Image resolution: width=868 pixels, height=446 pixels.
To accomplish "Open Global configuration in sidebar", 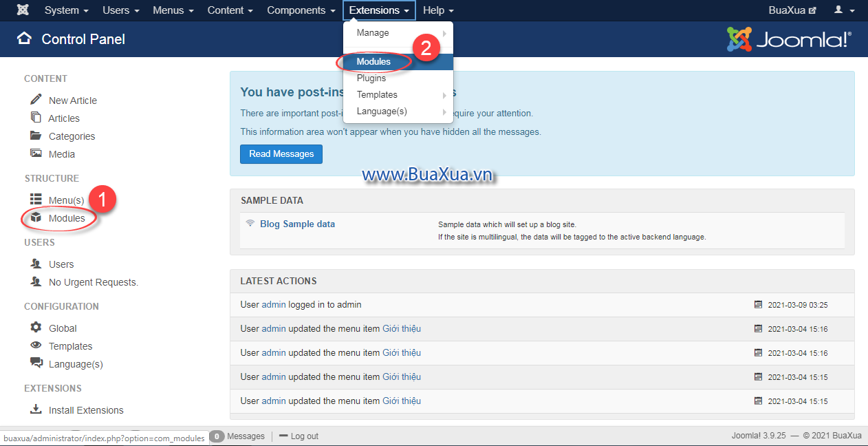I will [63, 328].
